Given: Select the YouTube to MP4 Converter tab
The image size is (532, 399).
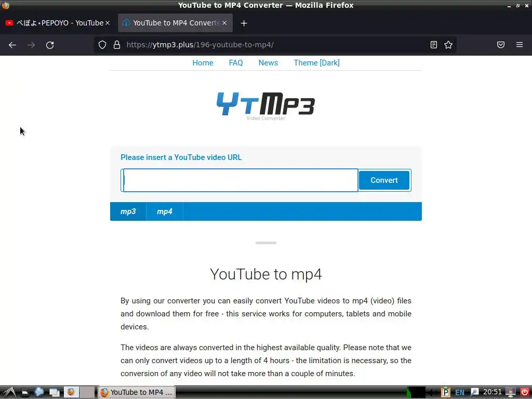Looking at the screenshot, I should pos(175,23).
